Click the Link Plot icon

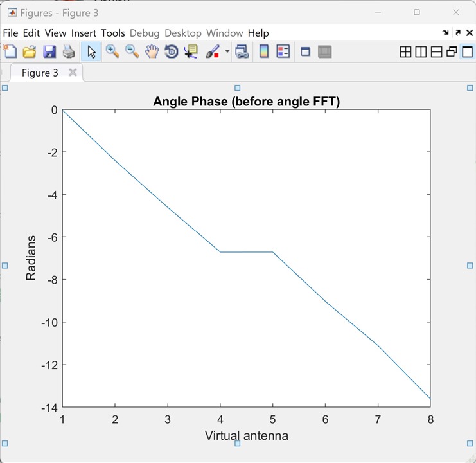(x=242, y=51)
